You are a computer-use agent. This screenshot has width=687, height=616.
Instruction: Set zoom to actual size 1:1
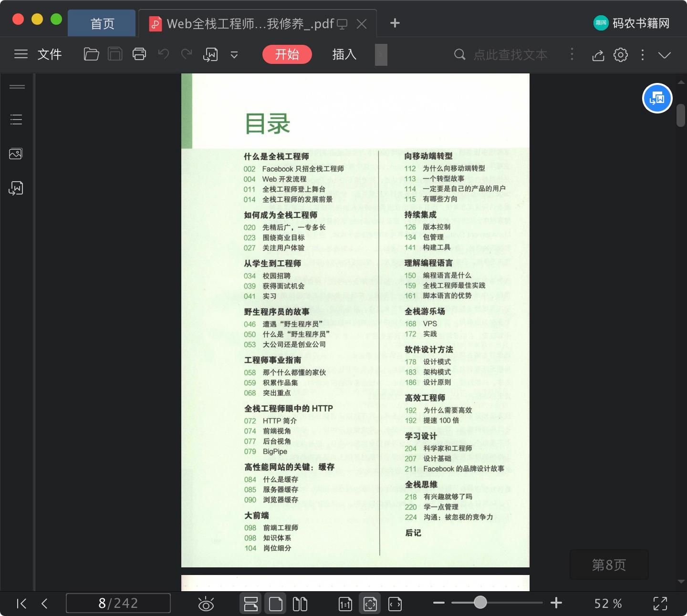click(x=345, y=604)
